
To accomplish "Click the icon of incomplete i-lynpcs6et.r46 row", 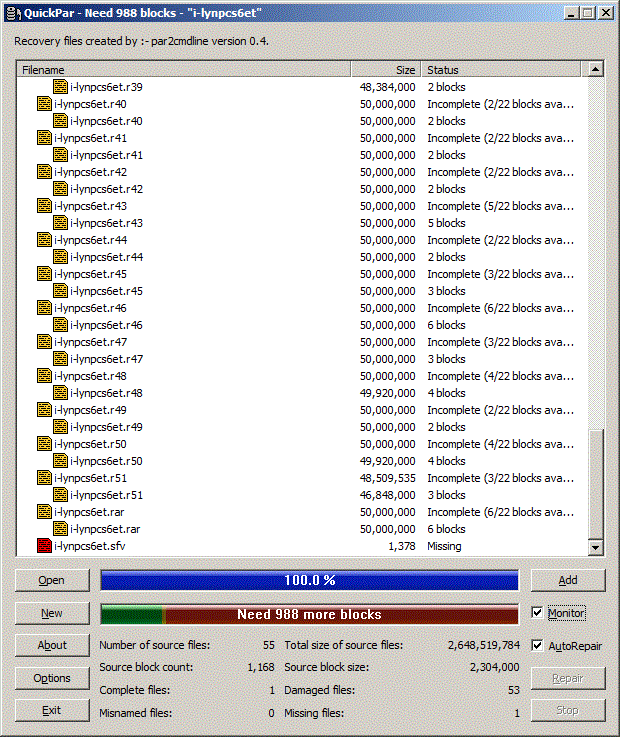I will click(x=44, y=308).
